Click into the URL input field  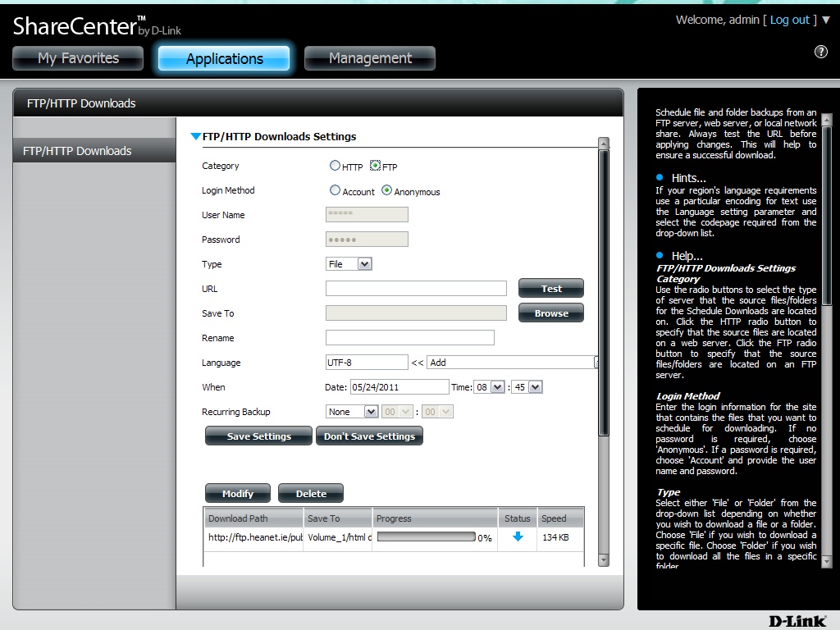click(x=416, y=288)
